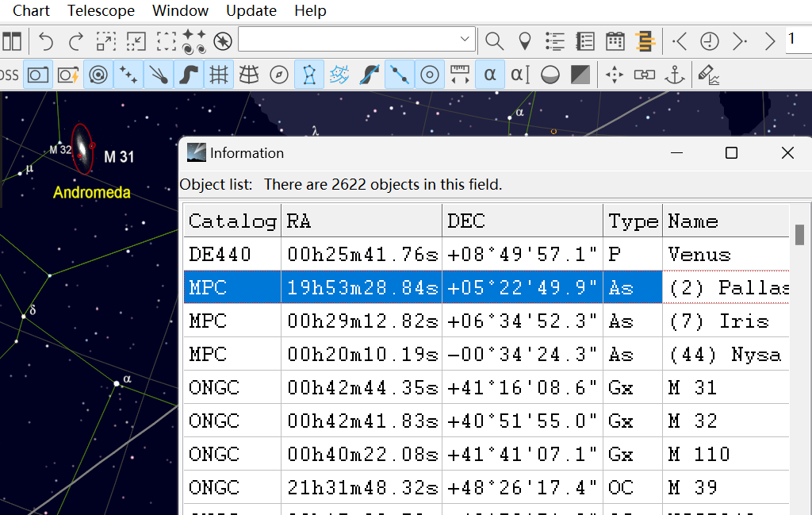Select the M 110 row
Image resolution: width=812 pixels, height=515 pixels.
point(486,454)
